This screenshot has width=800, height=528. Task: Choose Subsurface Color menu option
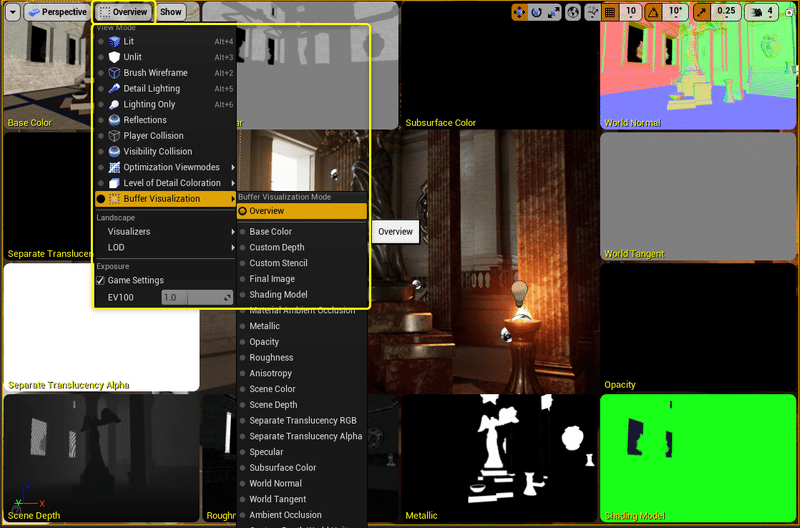302,468
